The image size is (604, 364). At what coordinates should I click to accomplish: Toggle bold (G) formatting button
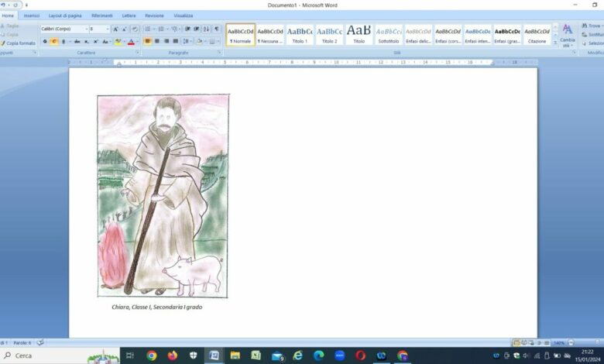[45, 42]
